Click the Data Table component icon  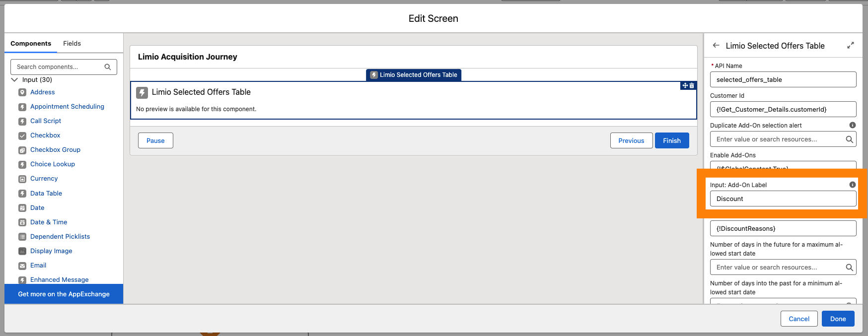(x=22, y=194)
